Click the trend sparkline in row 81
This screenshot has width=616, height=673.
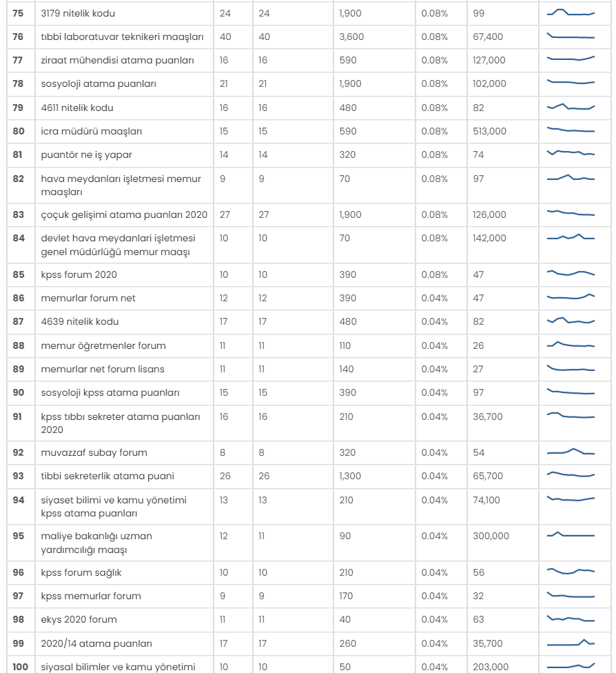(x=571, y=153)
